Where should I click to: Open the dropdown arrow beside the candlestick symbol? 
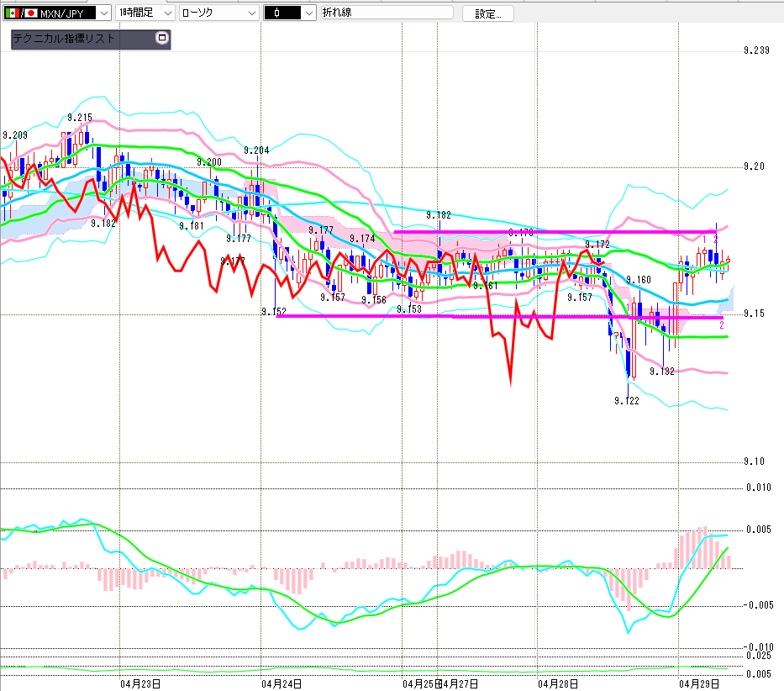coord(308,13)
